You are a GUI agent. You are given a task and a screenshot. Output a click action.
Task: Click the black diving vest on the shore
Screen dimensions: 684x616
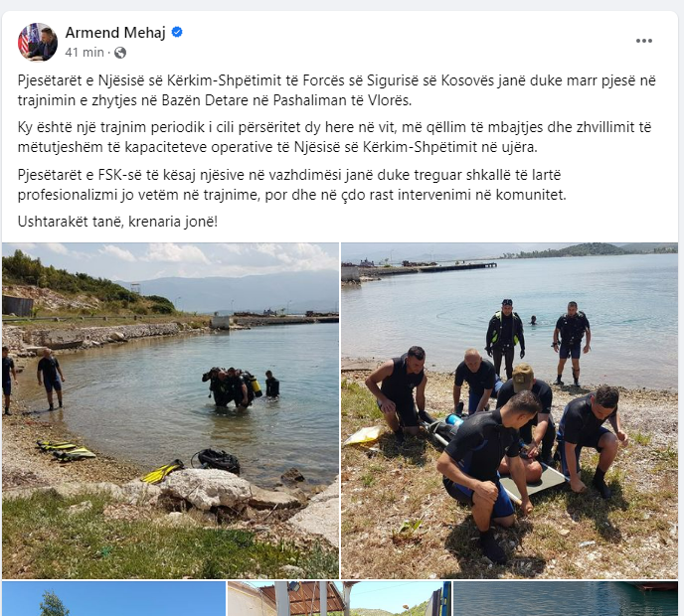coord(216,461)
